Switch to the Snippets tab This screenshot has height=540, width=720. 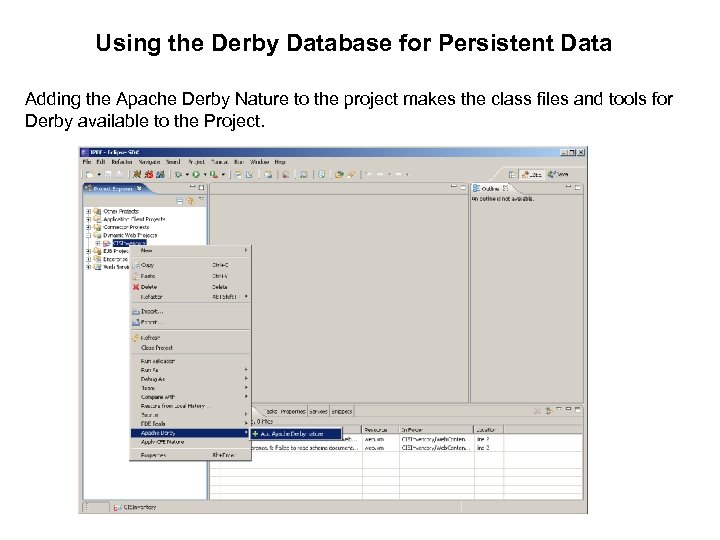tap(342, 411)
